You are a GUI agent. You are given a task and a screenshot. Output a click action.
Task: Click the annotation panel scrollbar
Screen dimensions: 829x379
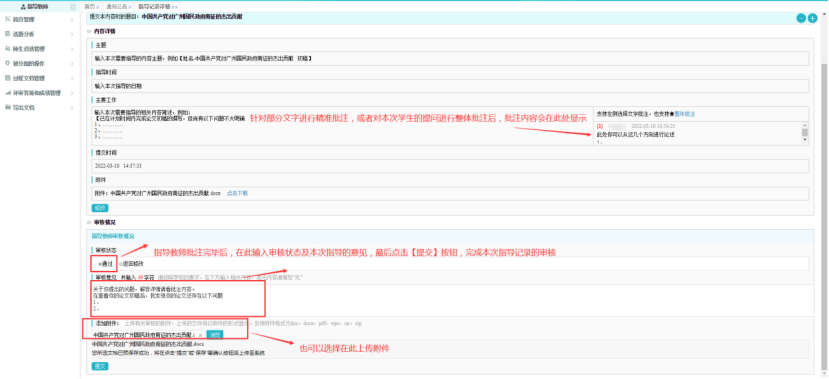click(x=805, y=133)
